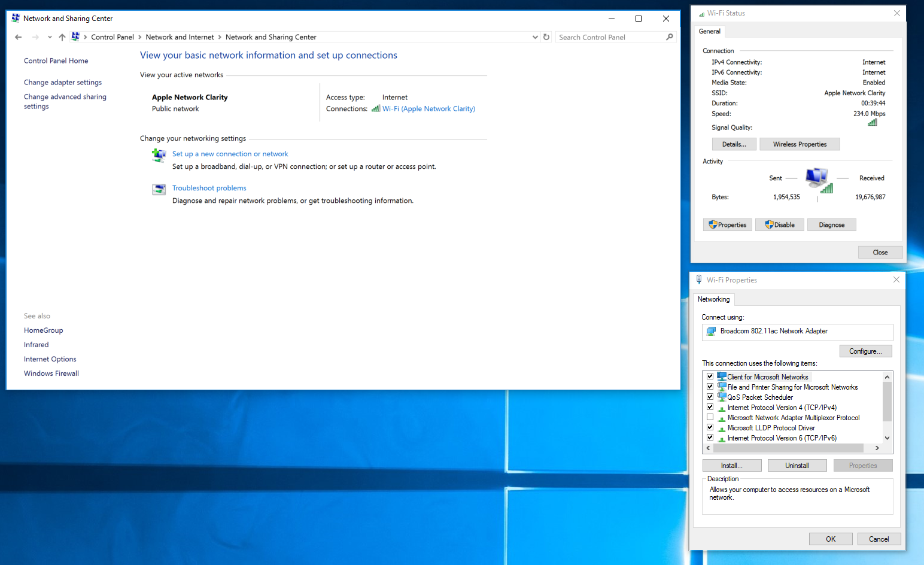Click the TCP/IPv6 protocol icon
The height and width of the screenshot is (565, 924).
(722, 438)
